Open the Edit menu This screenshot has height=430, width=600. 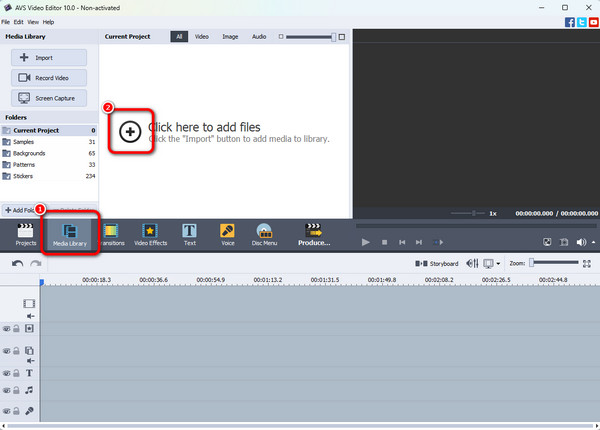[x=18, y=22]
